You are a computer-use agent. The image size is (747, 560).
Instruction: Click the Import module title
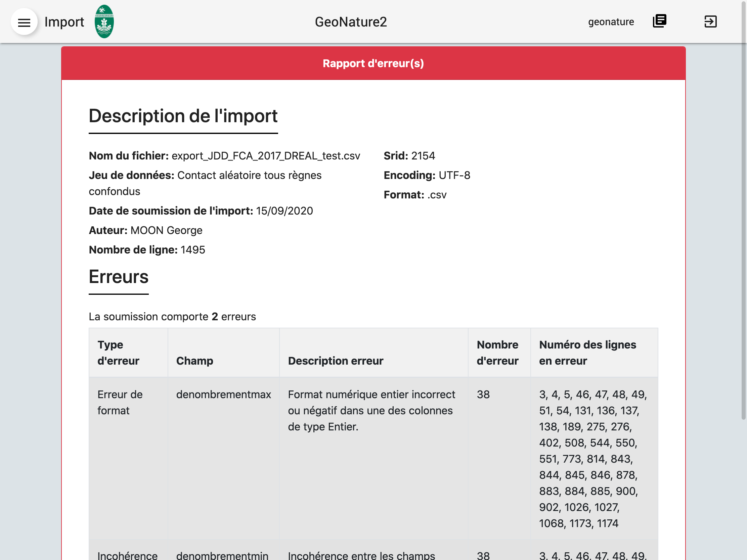pyautogui.click(x=64, y=22)
